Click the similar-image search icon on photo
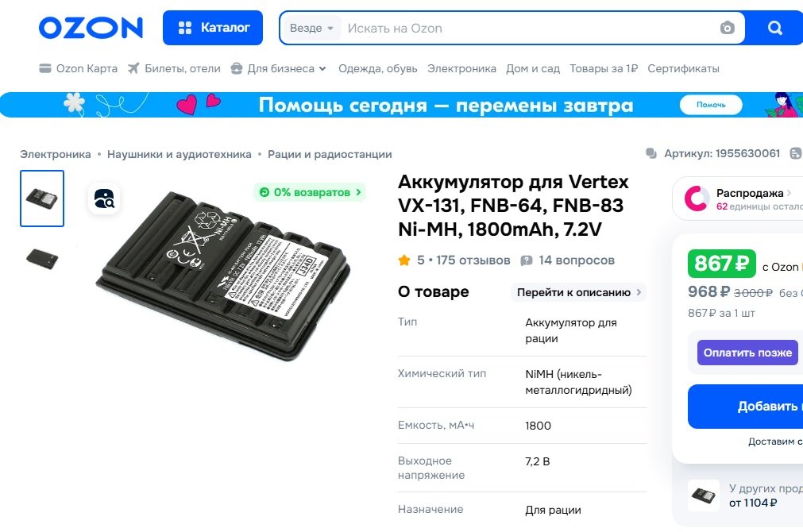The height and width of the screenshot is (532, 803). pos(104,199)
